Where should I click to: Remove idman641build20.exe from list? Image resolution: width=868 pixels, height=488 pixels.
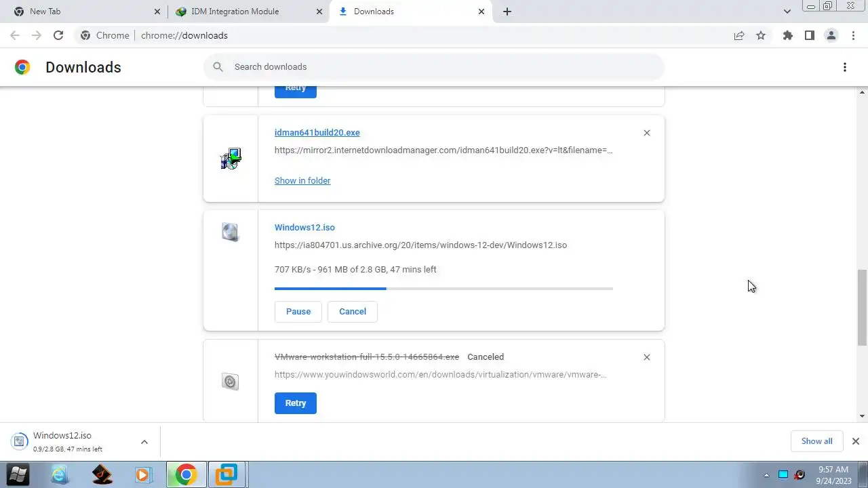tap(647, 133)
